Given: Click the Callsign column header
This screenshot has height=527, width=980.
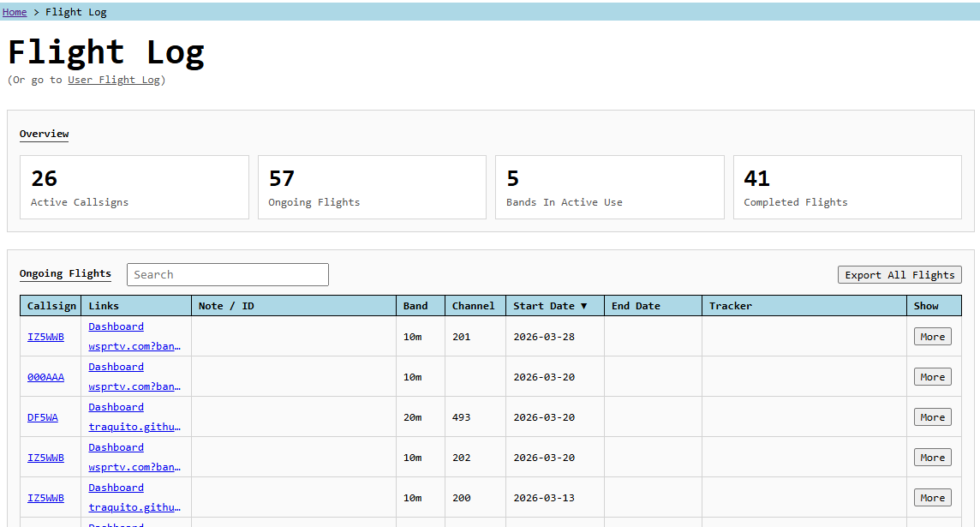Looking at the screenshot, I should 51,306.
